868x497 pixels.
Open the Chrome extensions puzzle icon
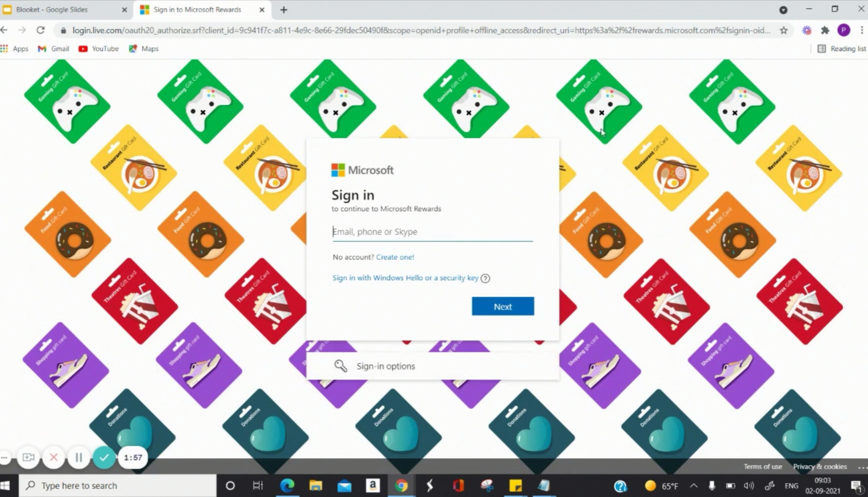tap(825, 30)
